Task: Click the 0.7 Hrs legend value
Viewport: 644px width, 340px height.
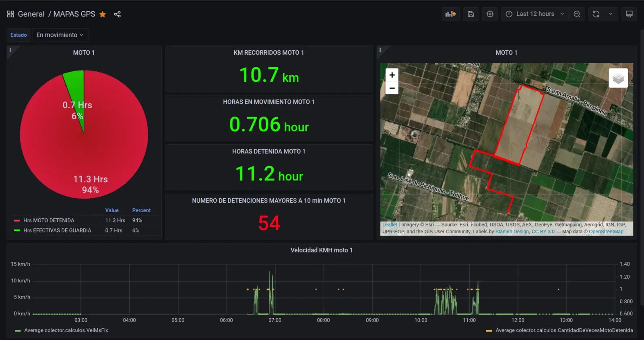Action: [114, 230]
